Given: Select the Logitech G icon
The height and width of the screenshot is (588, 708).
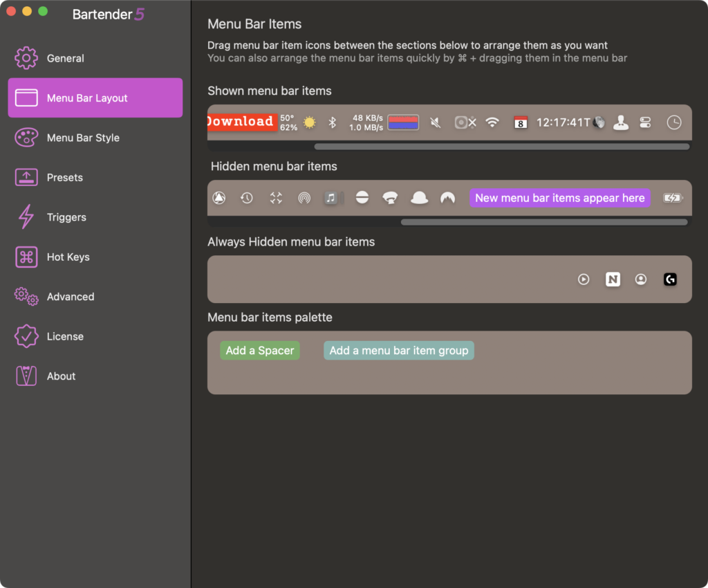Looking at the screenshot, I should (670, 279).
